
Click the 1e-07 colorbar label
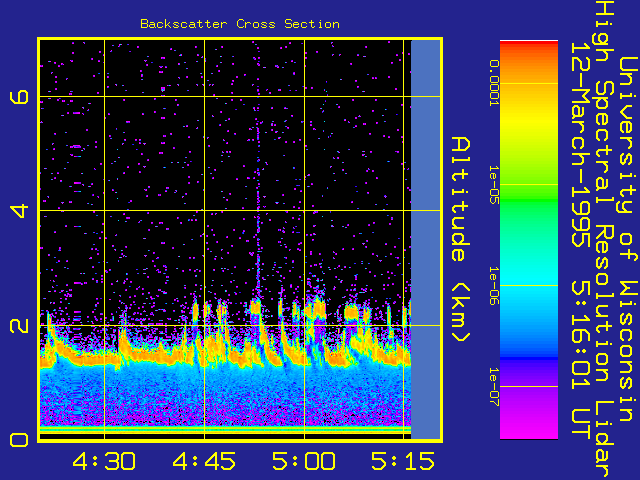[494, 387]
